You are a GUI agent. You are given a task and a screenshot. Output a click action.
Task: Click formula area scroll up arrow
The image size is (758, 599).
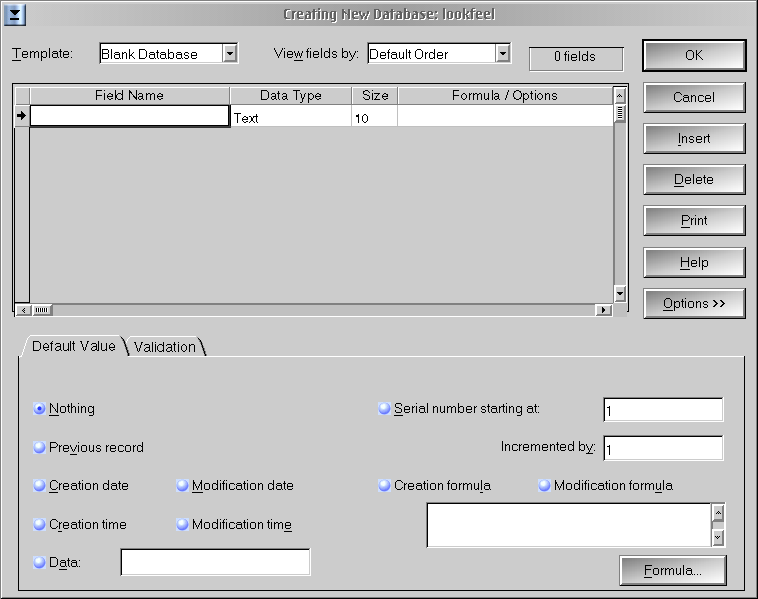718,513
